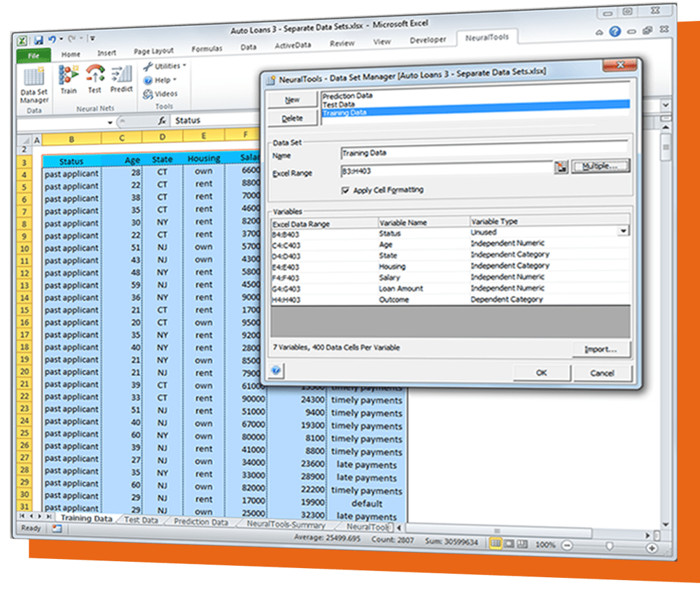The height and width of the screenshot is (601, 700).
Task: Click the Excel Range input field
Action: (x=447, y=170)
